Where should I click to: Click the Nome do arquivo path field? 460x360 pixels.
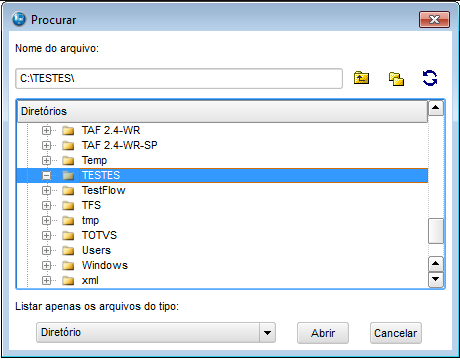179,78
